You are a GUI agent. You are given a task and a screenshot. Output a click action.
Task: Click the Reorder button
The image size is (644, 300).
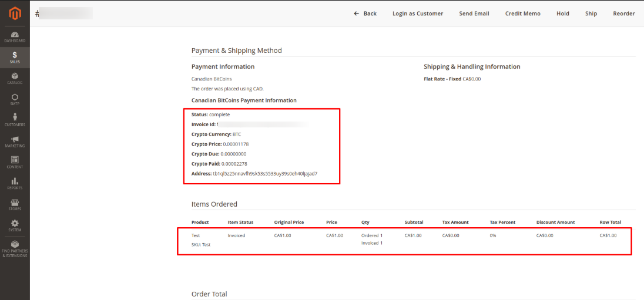[x=623, y=14]
